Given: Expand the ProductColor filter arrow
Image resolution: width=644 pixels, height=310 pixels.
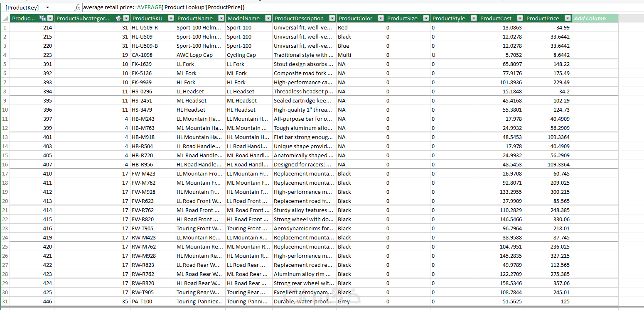Looking at the screenshot, I should click(381, 18).
